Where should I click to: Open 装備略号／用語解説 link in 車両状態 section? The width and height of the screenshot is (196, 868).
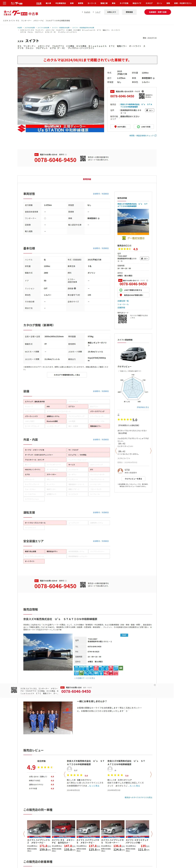click(x=101, y=194)
